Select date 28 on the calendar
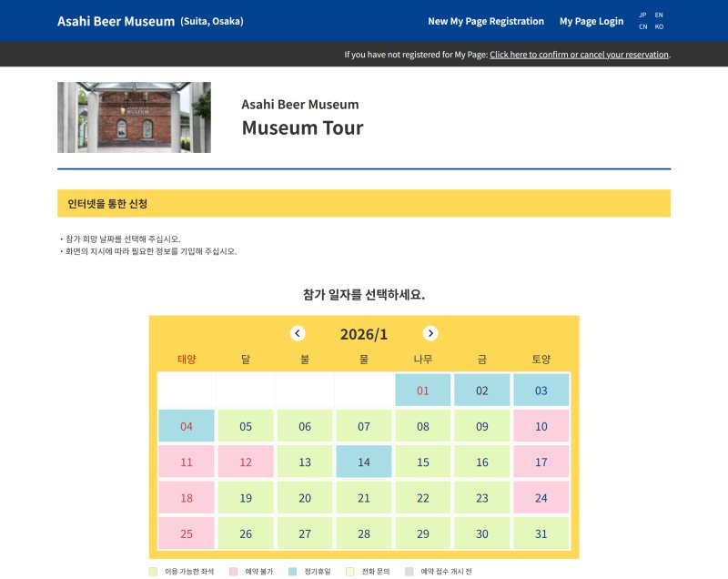Image resolution: width=728 pixels, height=579 pixels. [364, 533]
